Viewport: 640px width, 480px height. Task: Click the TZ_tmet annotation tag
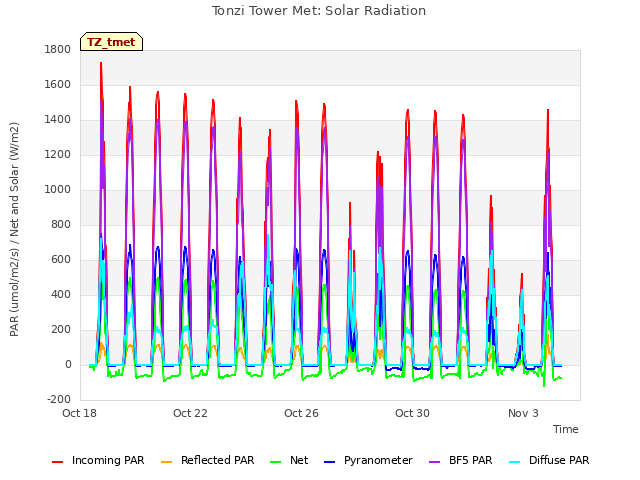pyautogui.click(x=111, y=42)
